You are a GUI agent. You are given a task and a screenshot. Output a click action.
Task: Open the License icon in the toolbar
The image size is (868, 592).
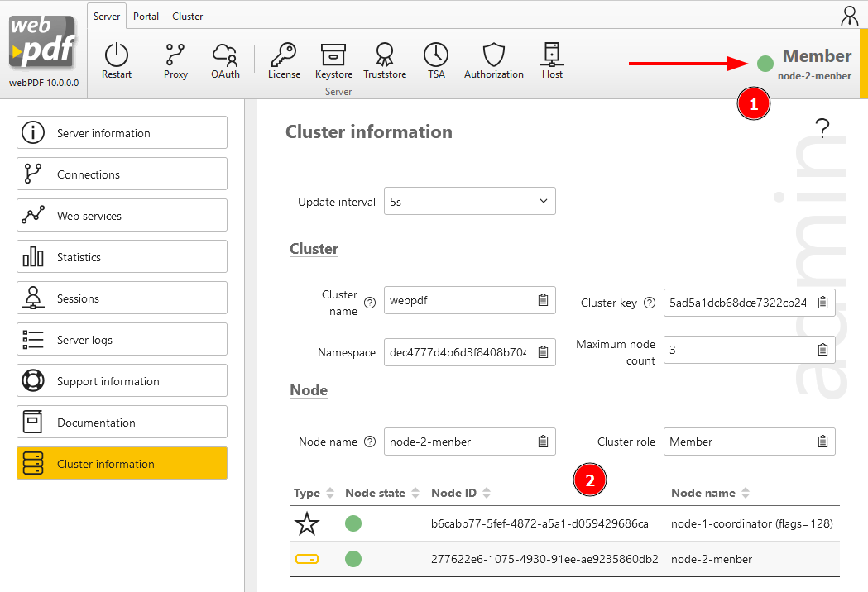[284, 60]
